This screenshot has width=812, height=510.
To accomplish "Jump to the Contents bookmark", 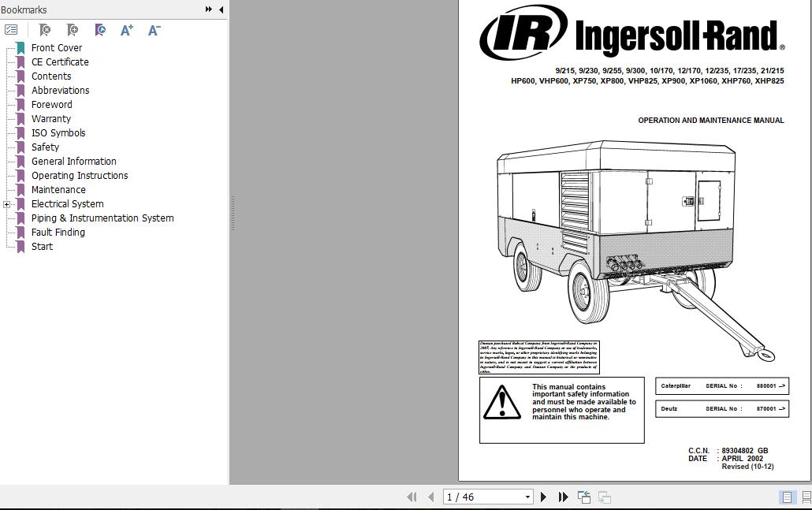I will pos(51,76).
